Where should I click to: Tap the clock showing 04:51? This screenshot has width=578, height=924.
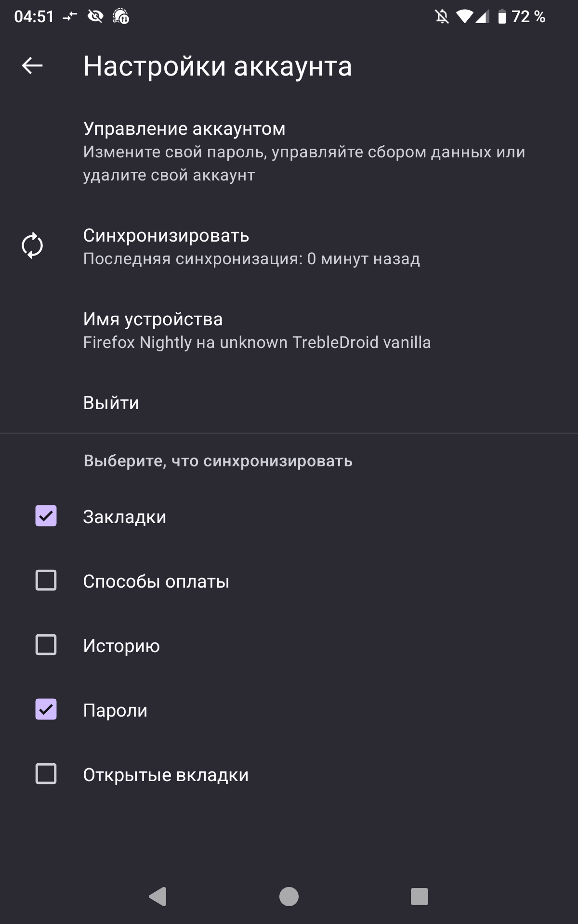click(x=34, y=17)
